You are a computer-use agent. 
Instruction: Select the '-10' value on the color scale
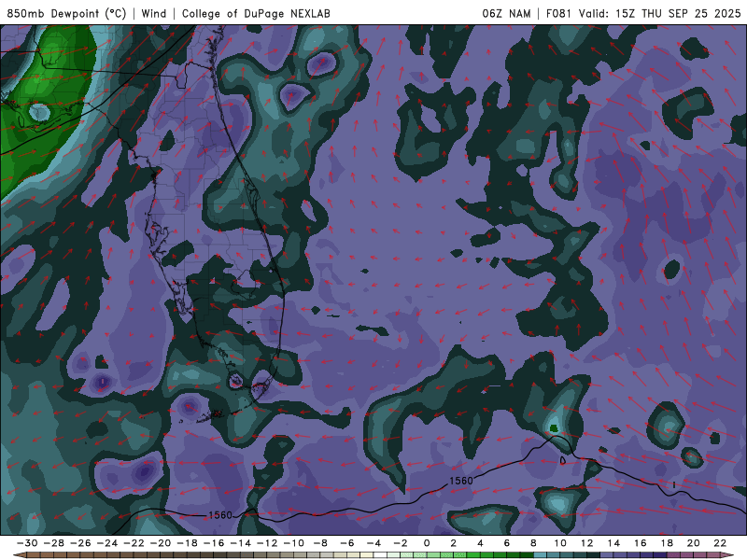[x=294, y=543]
